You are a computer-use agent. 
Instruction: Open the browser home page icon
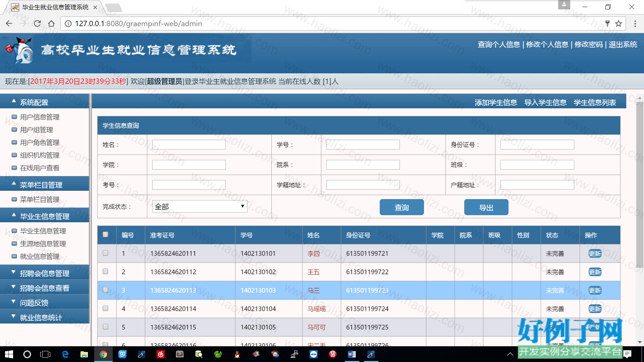[51, 23]
